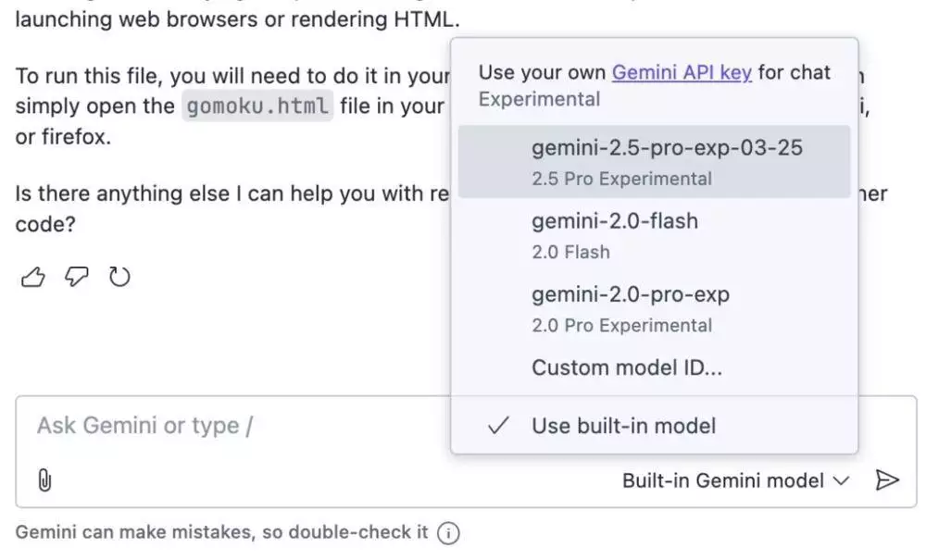
Task: Collapse the Built-in Gemini model dropdown
Action: pyautogui.click(x=735, y=480)
